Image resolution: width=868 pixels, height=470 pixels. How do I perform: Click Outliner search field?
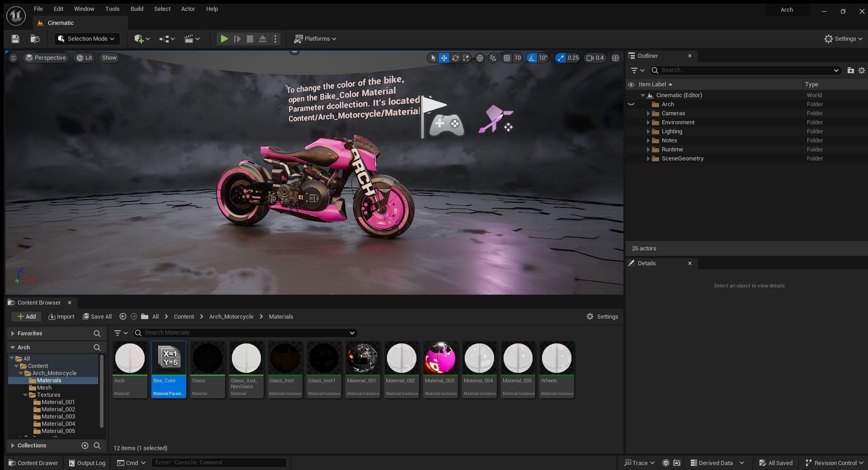point(745,70)
